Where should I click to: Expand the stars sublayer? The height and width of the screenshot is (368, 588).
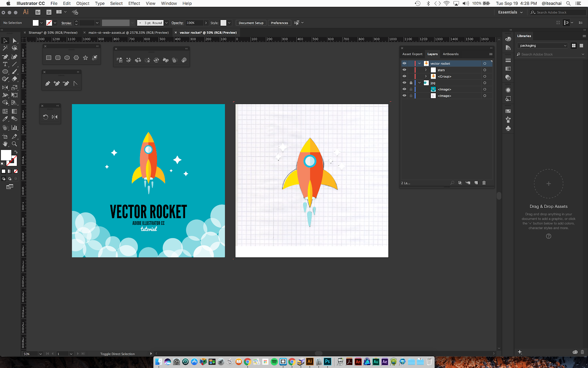click(426, 70)
